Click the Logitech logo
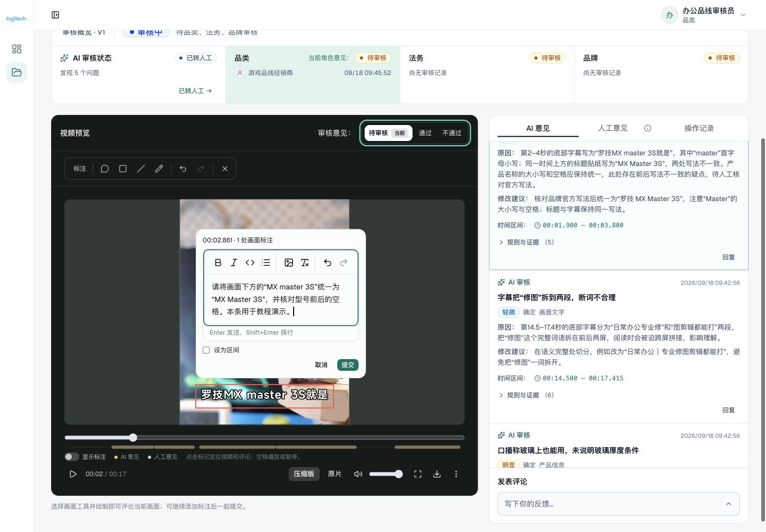 click(16, 19)
